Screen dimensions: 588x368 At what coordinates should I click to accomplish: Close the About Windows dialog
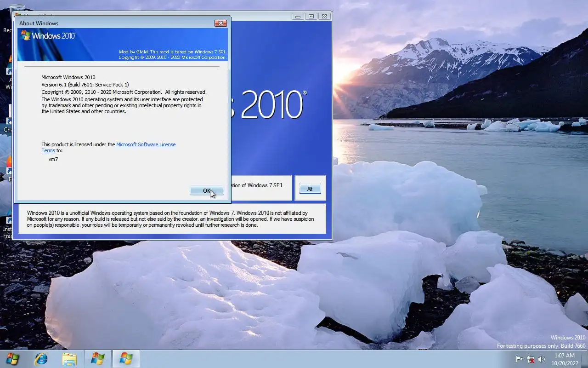pyautogui.click(x=220, y=23)
